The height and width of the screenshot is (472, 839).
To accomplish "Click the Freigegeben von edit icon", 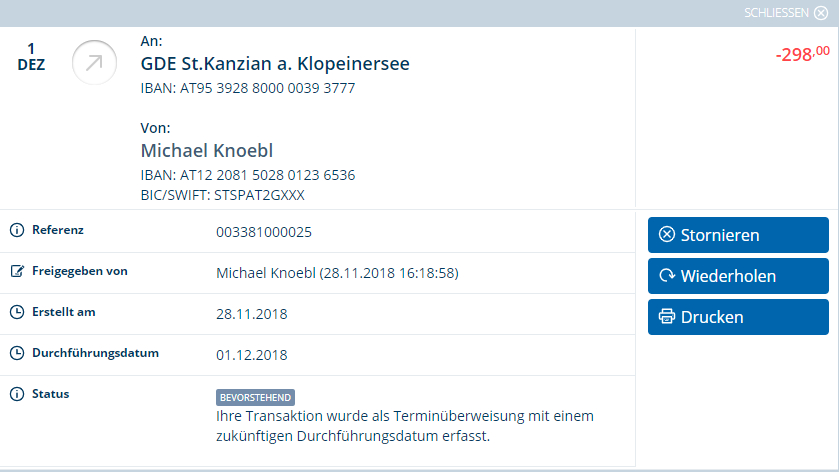I will [17, 271].
